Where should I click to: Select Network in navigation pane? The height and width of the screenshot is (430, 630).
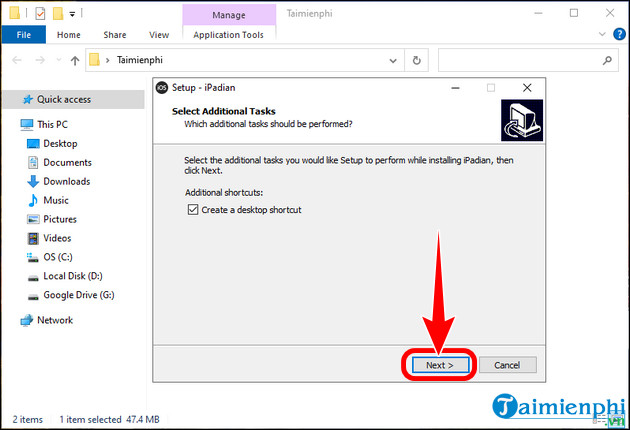pos(55,320)
